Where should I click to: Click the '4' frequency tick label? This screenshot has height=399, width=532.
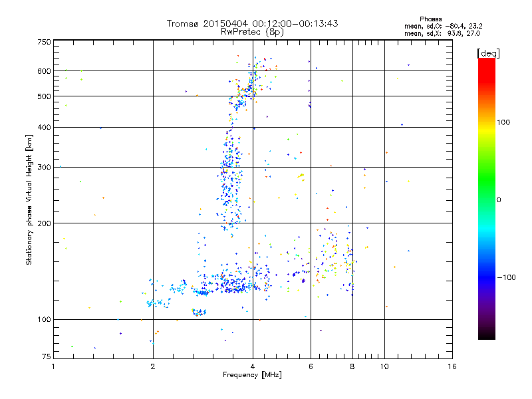(x=253, y=366)
